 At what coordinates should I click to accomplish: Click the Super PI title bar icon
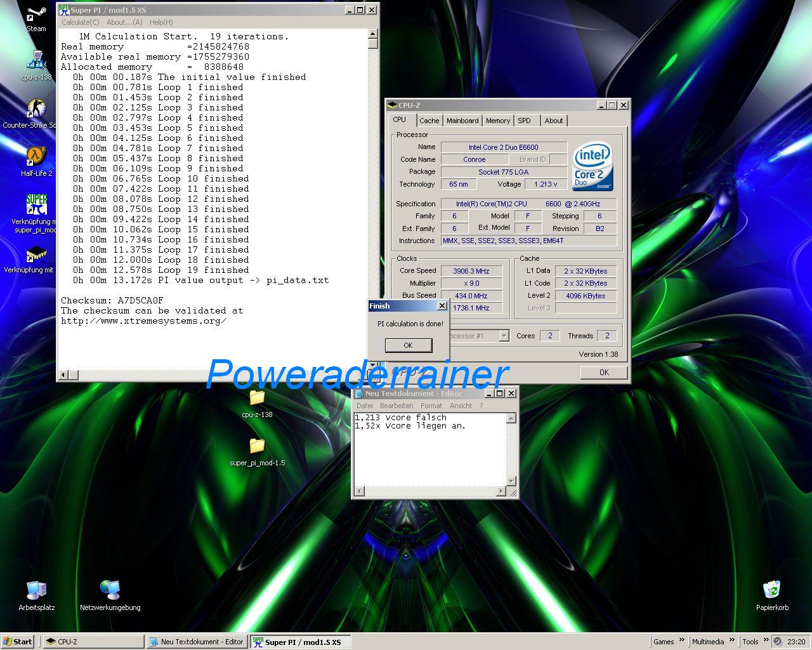[64, 10]
